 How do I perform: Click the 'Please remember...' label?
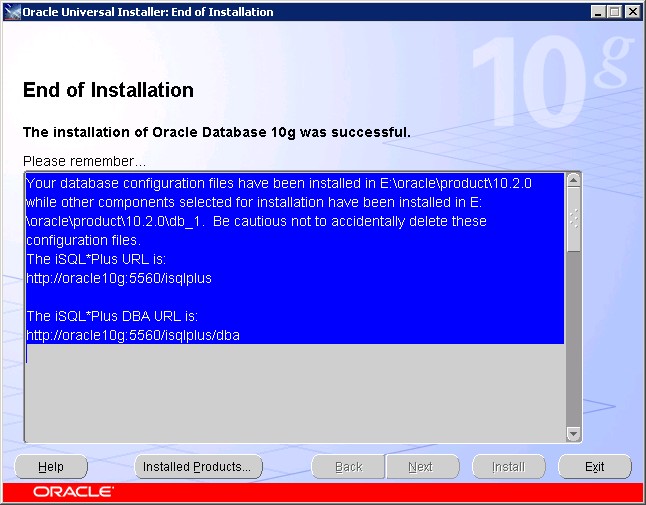coord(84,161)
